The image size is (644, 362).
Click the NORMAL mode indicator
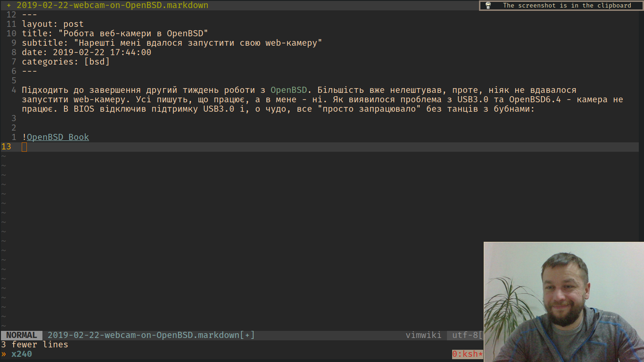[x=22, y=335]
